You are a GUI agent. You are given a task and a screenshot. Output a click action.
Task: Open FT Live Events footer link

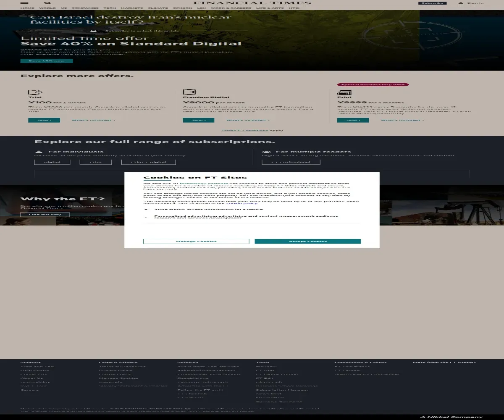tap(352, 366)
